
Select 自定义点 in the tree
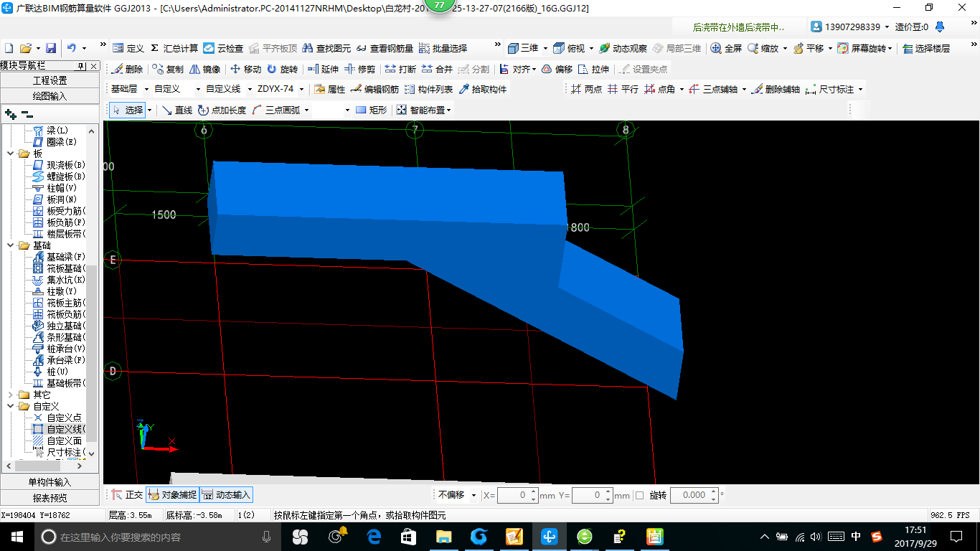point(57,418)
